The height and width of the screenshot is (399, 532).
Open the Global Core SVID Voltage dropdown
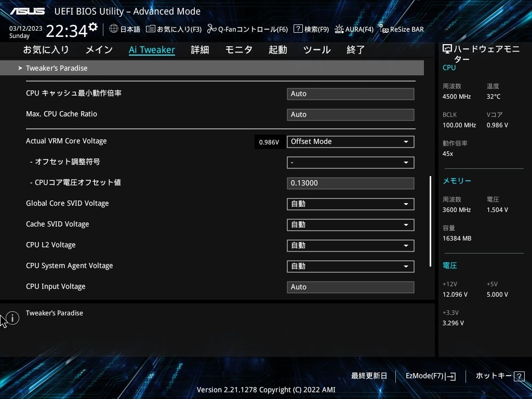click(x=351, y=204)
